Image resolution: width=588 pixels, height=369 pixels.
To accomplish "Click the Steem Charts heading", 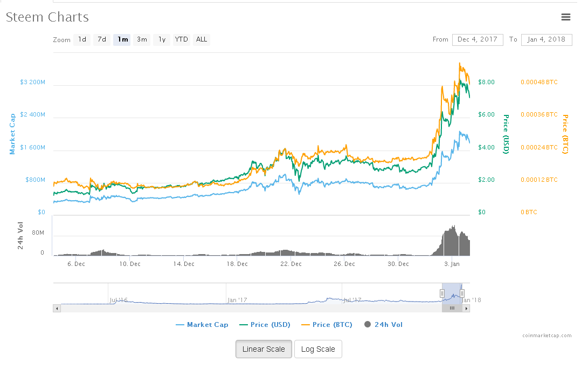I will [x=47, y=17].
